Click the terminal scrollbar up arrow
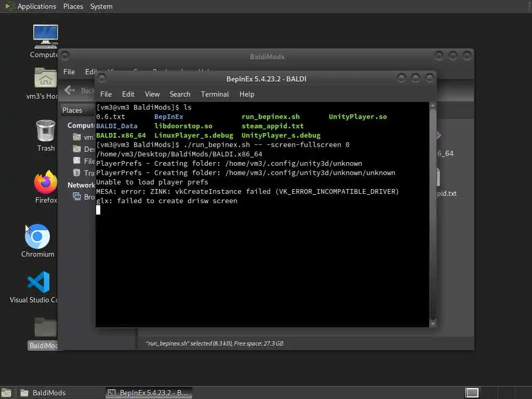Screen dimensions: 532x399 [x=433, y=106]
